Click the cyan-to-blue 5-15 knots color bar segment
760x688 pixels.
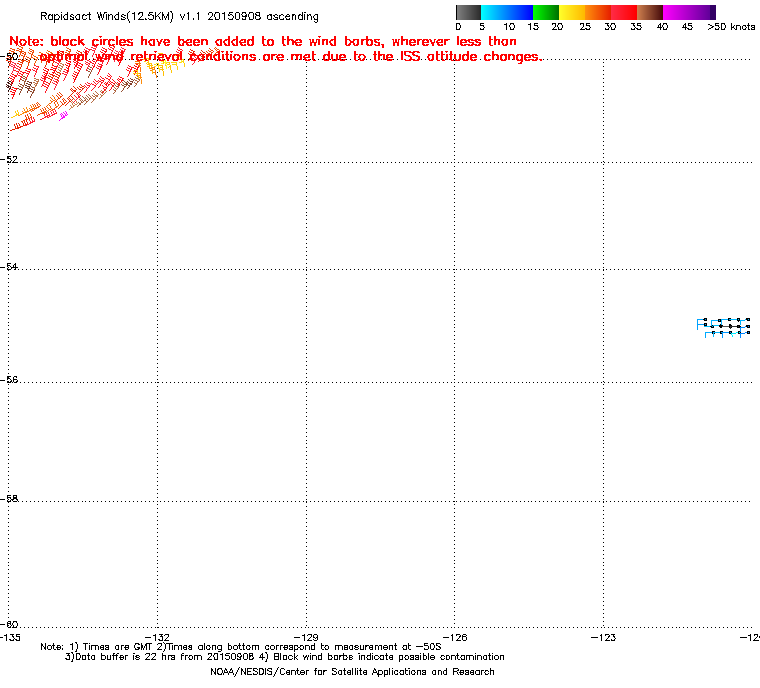point(507,12)
